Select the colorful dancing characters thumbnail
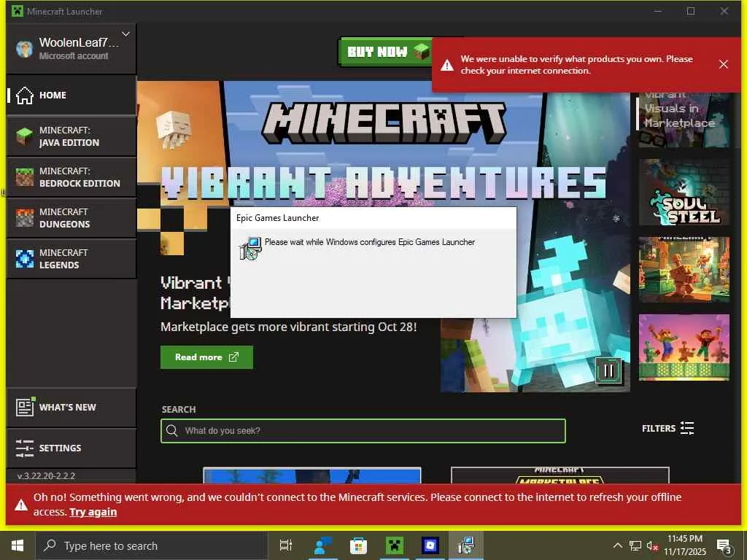Viewport: 747px width, 560px height. (x=684, y=347)
